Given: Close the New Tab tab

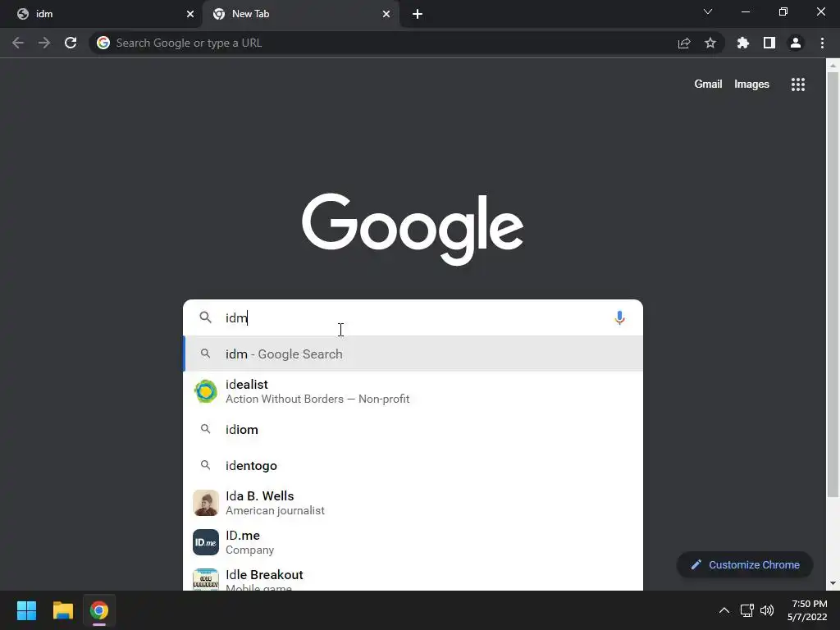Looking at the screenshot, I should 386,14.
